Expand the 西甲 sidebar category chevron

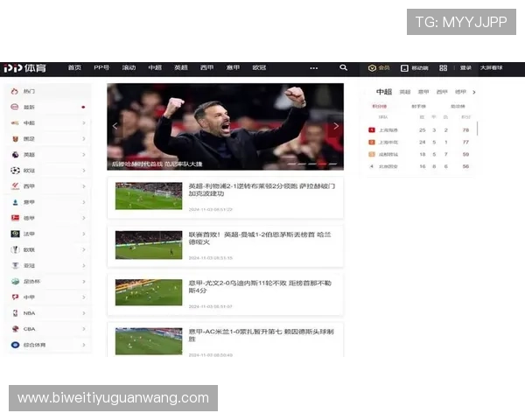point(84,186)
